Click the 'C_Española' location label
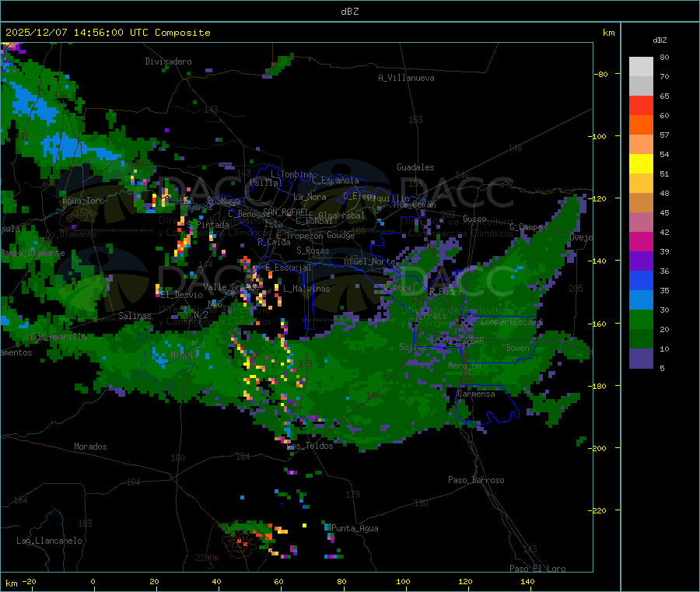Image resolution: width=700 pixels, height=592 pixels. click(336, 180)
